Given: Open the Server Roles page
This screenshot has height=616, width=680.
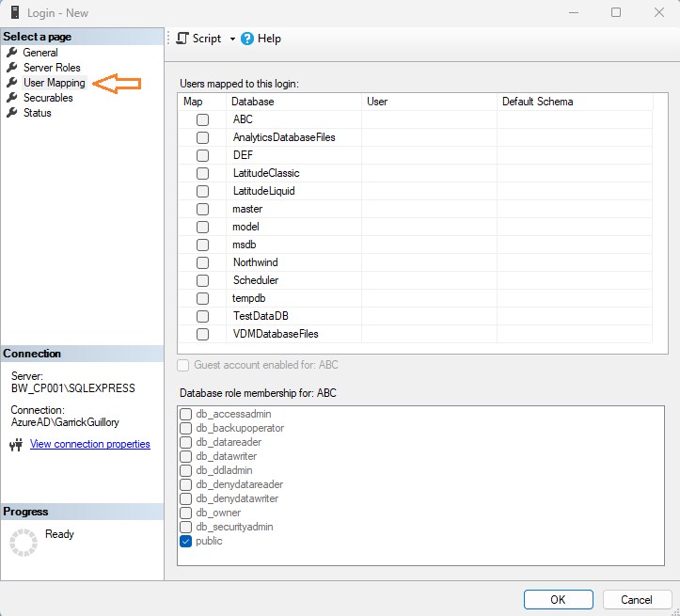Looking at the screenshot, I should 52,68.
